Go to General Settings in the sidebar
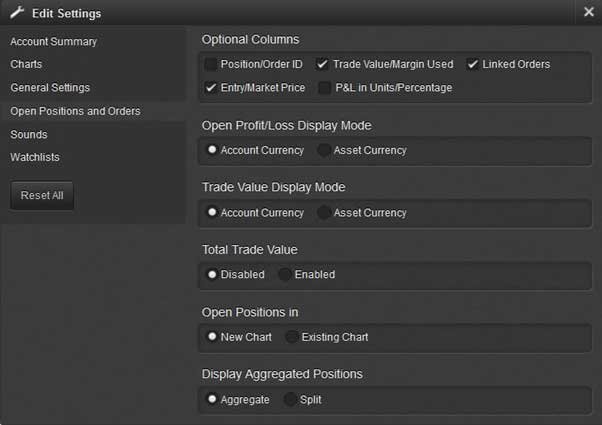The width and height of the screenshot is (602, 425). [x=50, y=88]
